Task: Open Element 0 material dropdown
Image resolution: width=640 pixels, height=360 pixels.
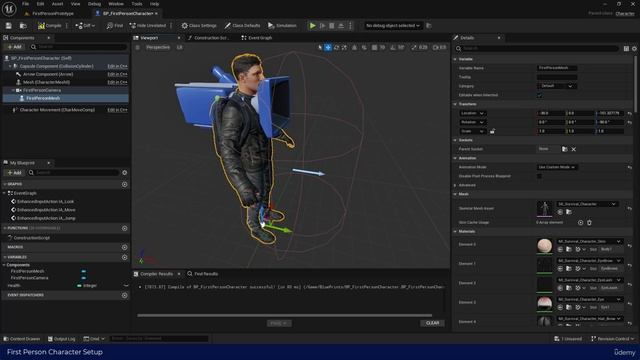Action: (x=589, y=241)
